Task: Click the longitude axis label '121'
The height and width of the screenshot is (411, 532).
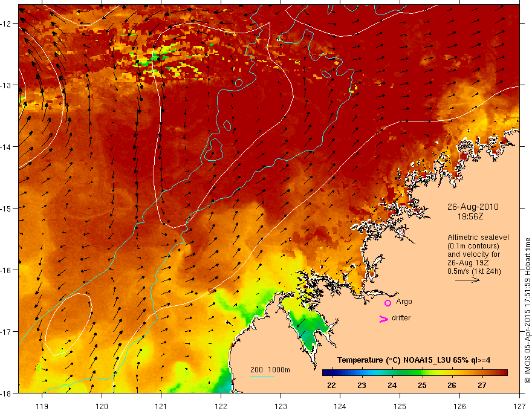Action: click(x=161, y=406)
